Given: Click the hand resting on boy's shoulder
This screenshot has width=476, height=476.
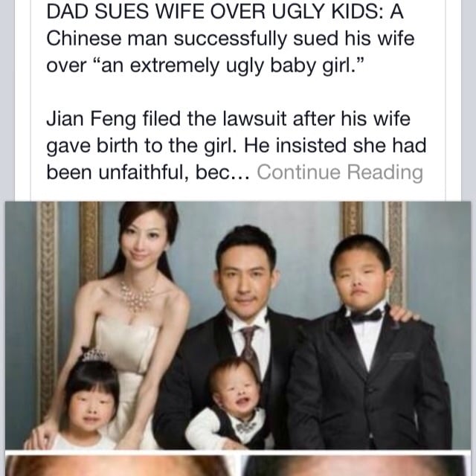Looking at the screenshot, I should click(404, 315).
